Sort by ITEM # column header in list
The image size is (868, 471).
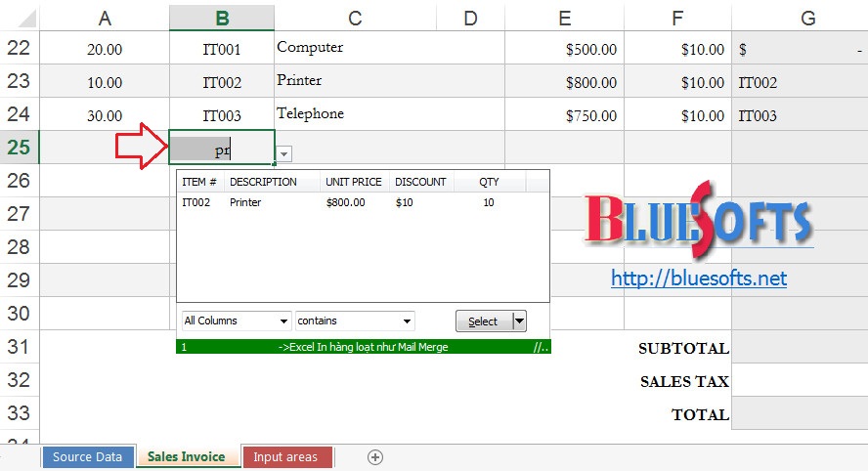click(x=199, y=182)
